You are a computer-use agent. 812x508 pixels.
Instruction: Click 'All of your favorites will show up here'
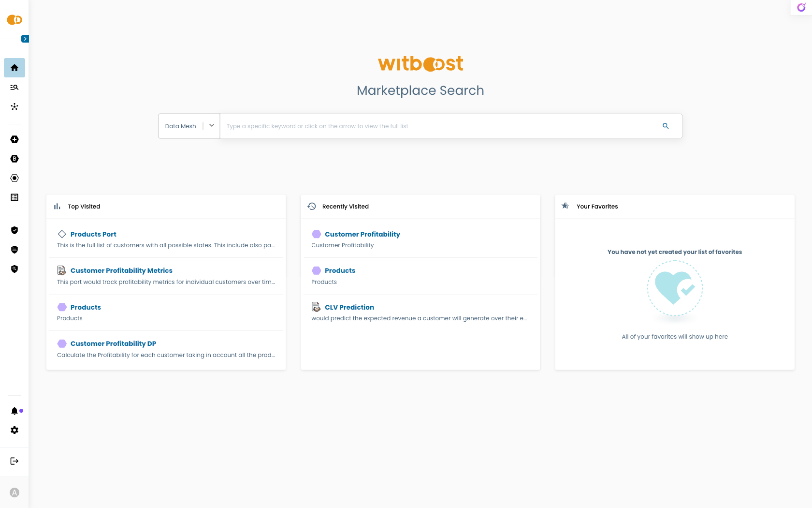pyautogui.click(x=675, y=337)
